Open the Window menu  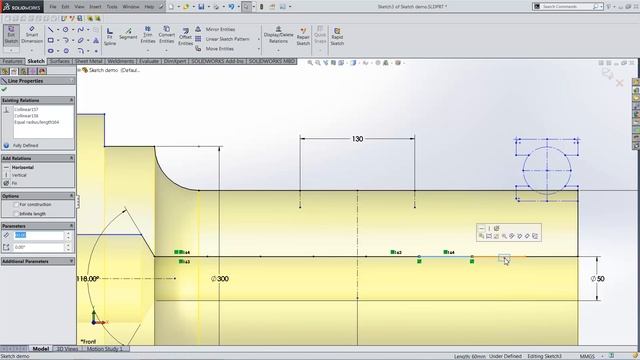pos(131,7)
